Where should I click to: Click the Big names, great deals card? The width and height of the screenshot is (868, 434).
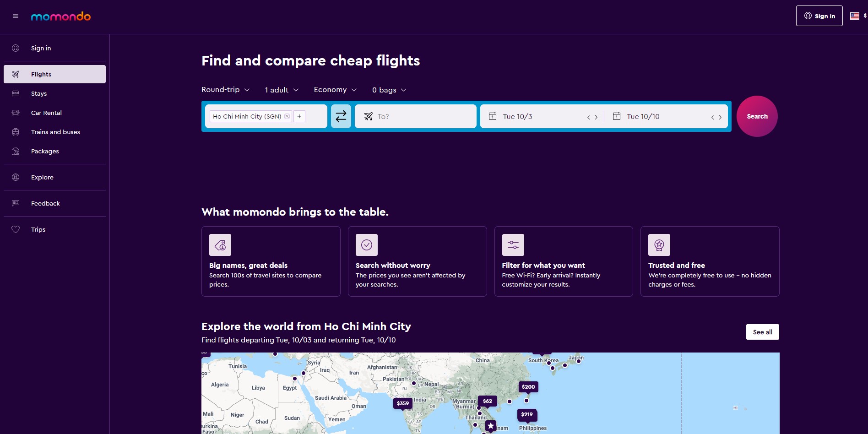[x=271, y=261]
